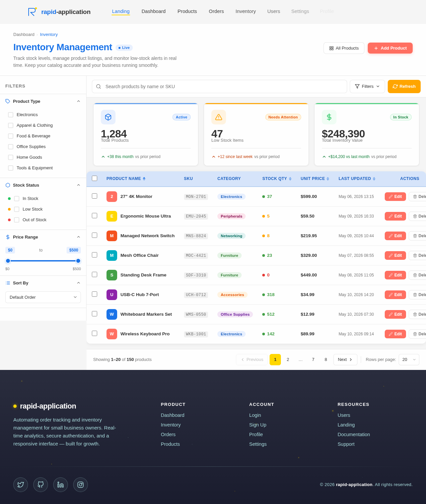Go to the Users nav item
Screen dimensions: 426x504
[274, 11]
